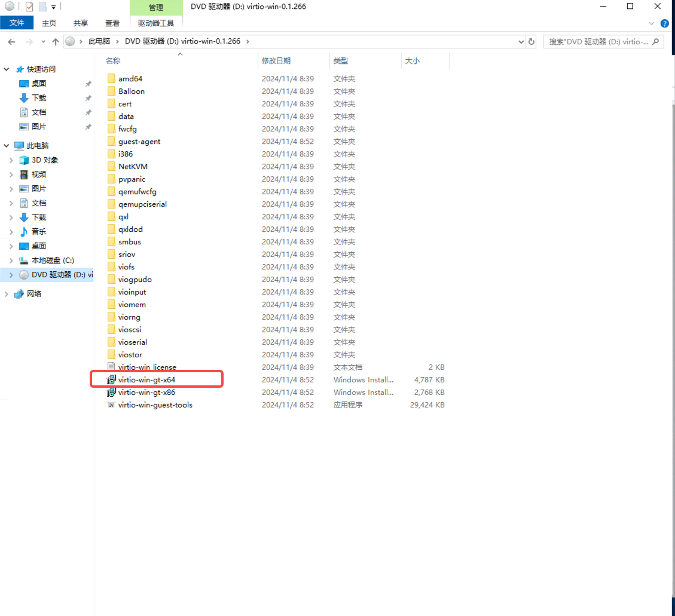The image size is (675, 616).
Task: Sort files by 修改日期 column header
Action: click(x=276, y=61)
